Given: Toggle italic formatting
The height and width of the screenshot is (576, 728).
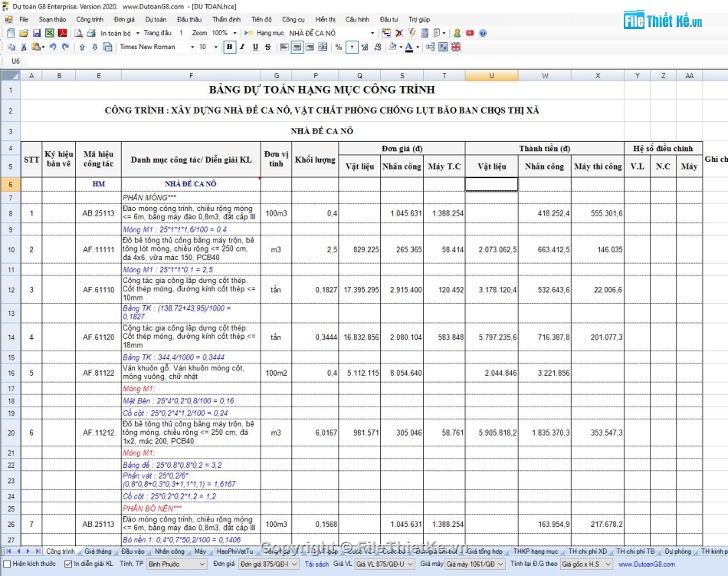Looking at the screenshot, I should click(242, 47).
